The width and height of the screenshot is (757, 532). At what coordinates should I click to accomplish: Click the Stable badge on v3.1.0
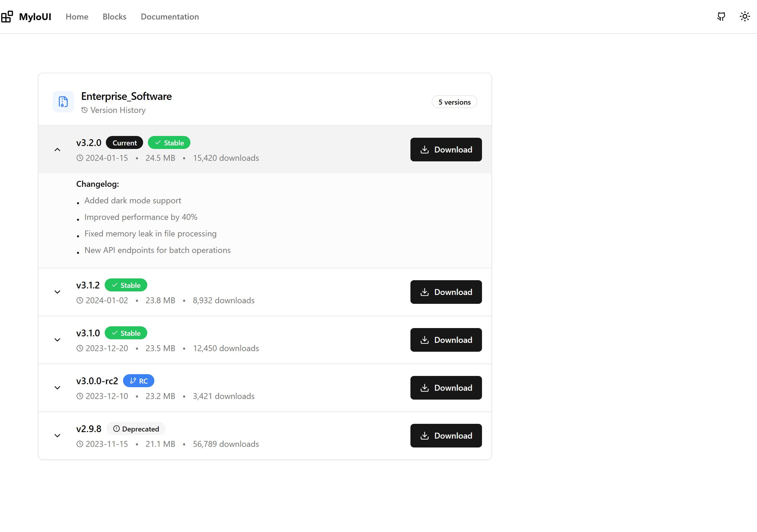[126, 333]
